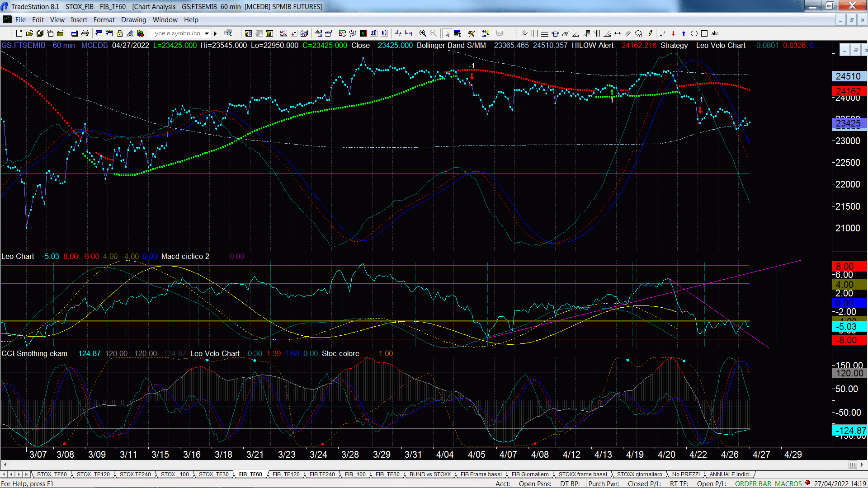Screen dimensions: 868x488
Task: Select the chart text tool icon
Action: (458, 33)
